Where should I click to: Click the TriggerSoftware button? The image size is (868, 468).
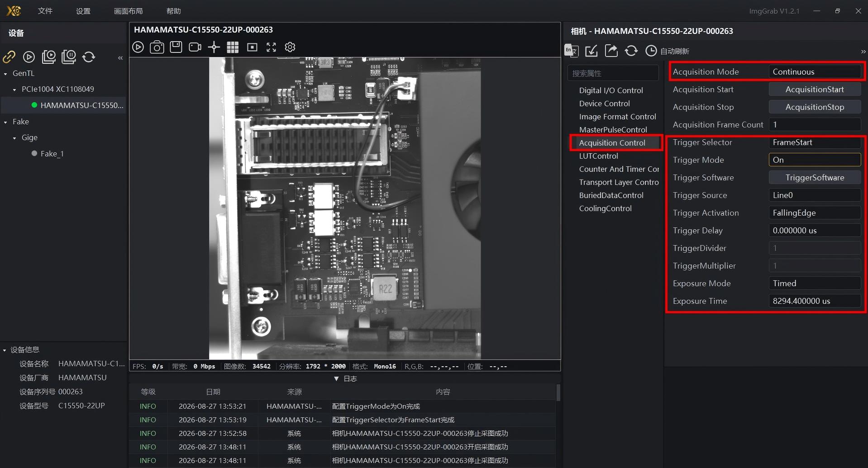pos(815,178)
